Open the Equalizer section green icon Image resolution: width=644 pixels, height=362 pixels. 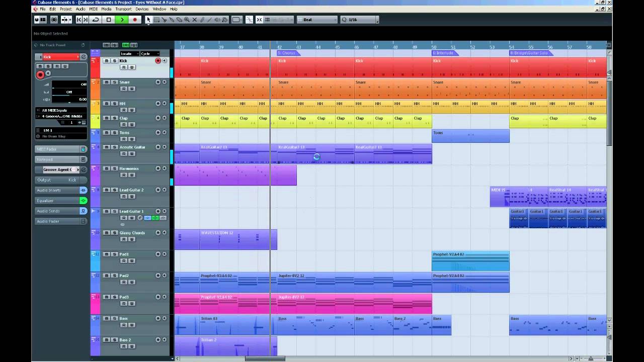pyautogui.click(x=84, y=201)
